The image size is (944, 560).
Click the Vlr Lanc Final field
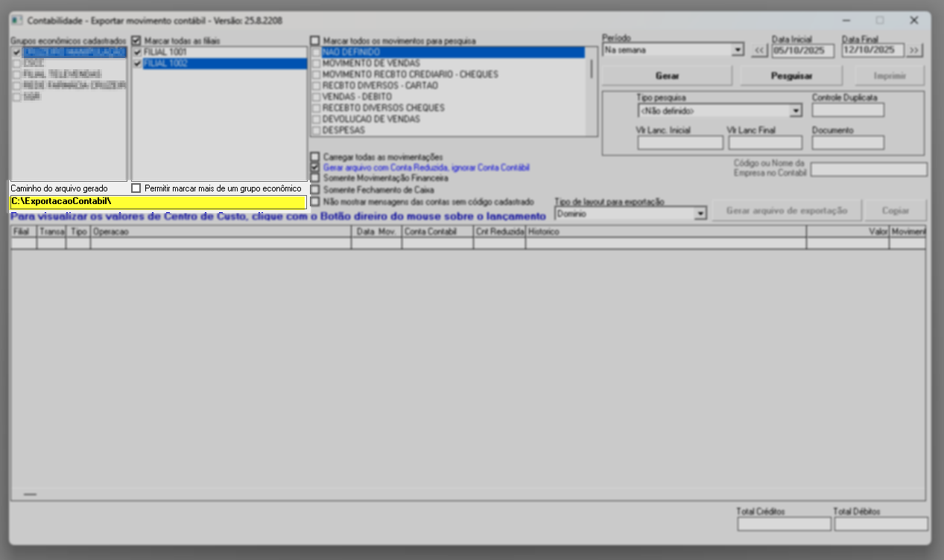765,142
